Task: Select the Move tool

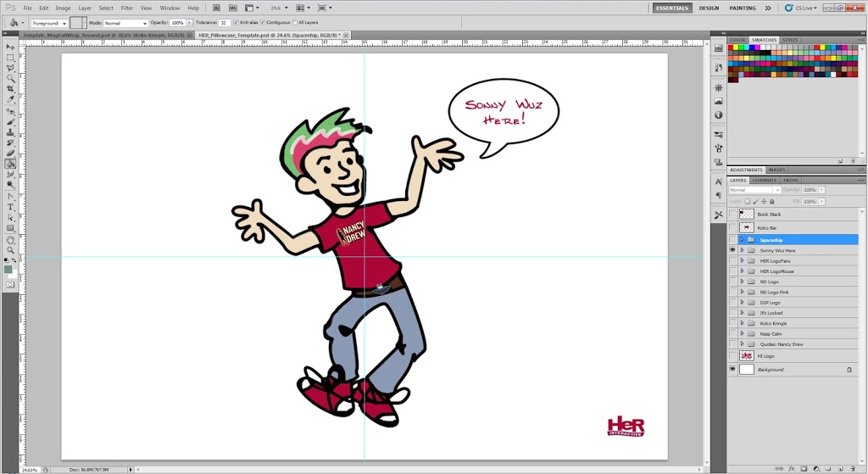Action: coord(10,47)
